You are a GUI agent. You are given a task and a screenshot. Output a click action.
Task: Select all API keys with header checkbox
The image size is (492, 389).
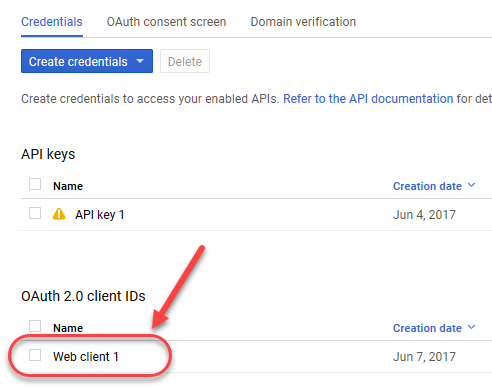click(x=35, y=184)
